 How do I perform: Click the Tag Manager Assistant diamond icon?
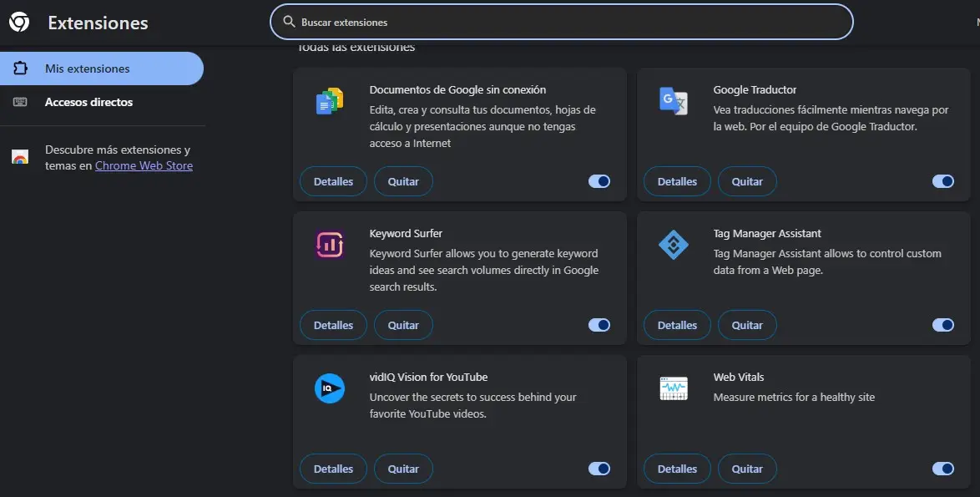click(674, 245)
